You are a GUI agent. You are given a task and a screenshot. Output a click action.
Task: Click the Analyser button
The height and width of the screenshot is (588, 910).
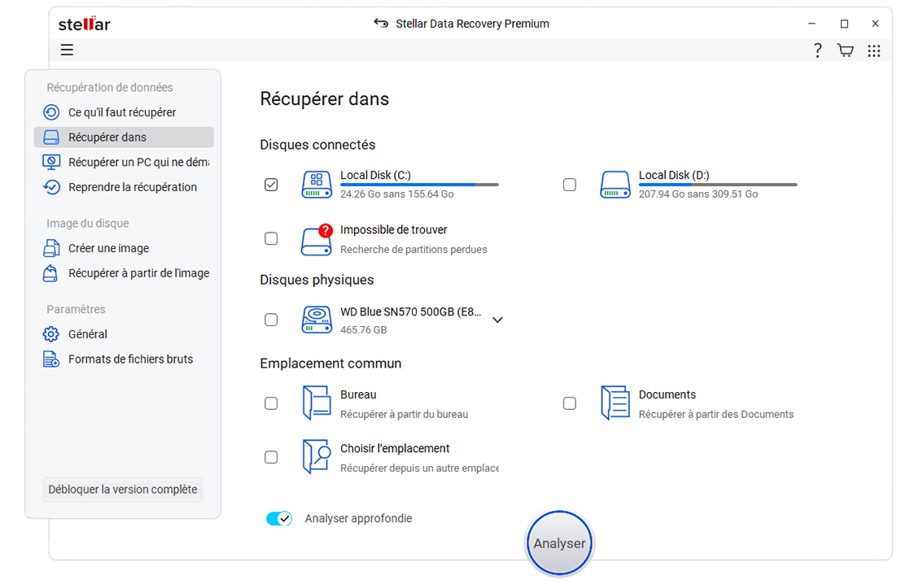tap(559, 543)
